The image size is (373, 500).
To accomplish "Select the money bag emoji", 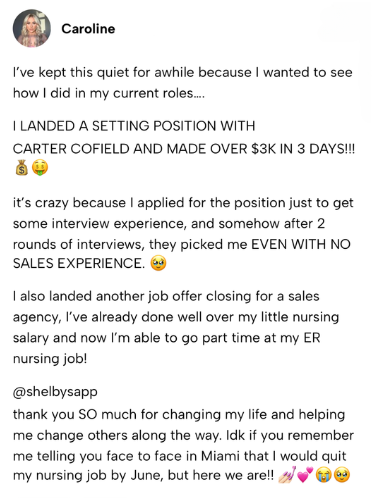I will [22, 167].
